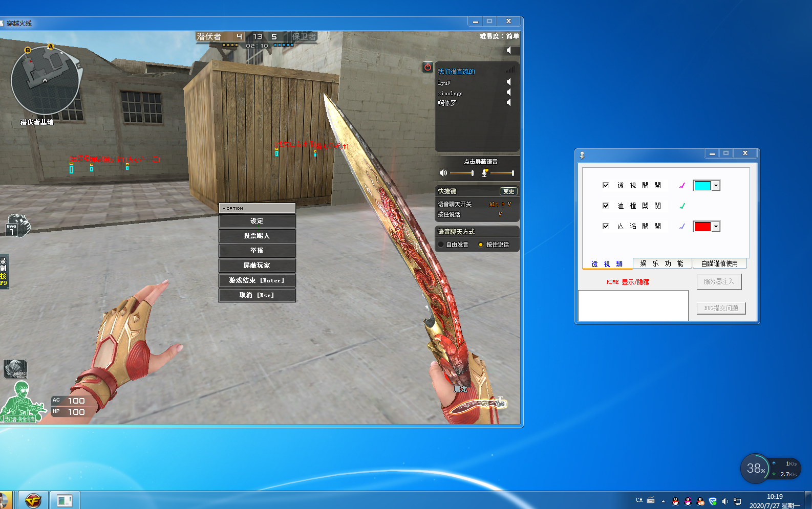Toggle the 血量開関 checkbox

pyautogui.click(x=606, y=206)
